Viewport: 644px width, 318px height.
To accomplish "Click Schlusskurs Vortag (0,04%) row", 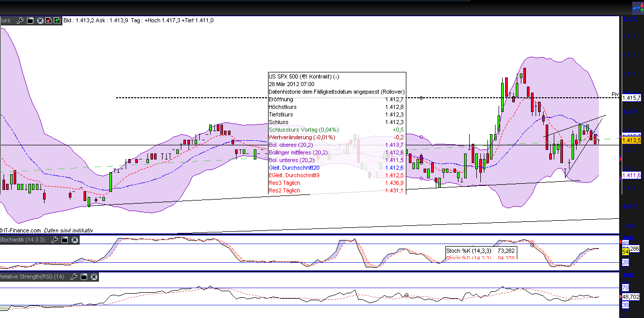I will 336,130.
